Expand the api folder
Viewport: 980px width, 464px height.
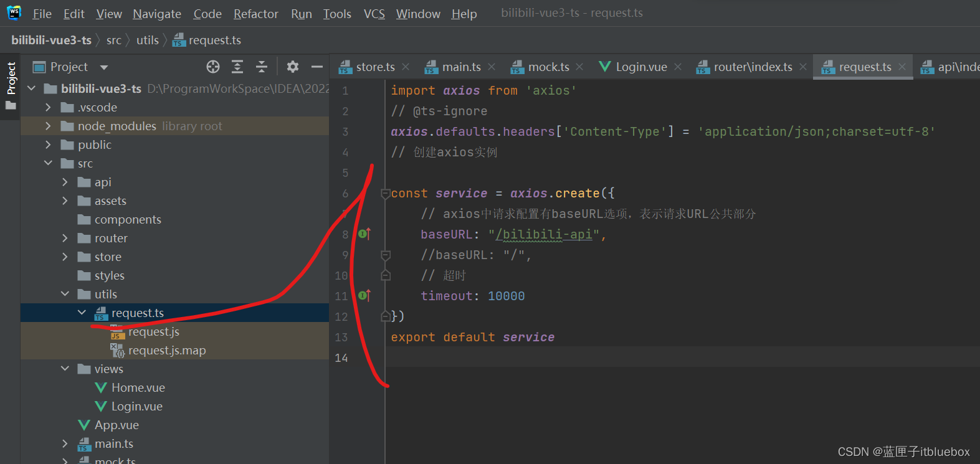pyautogui.click(x=65, y=182)
